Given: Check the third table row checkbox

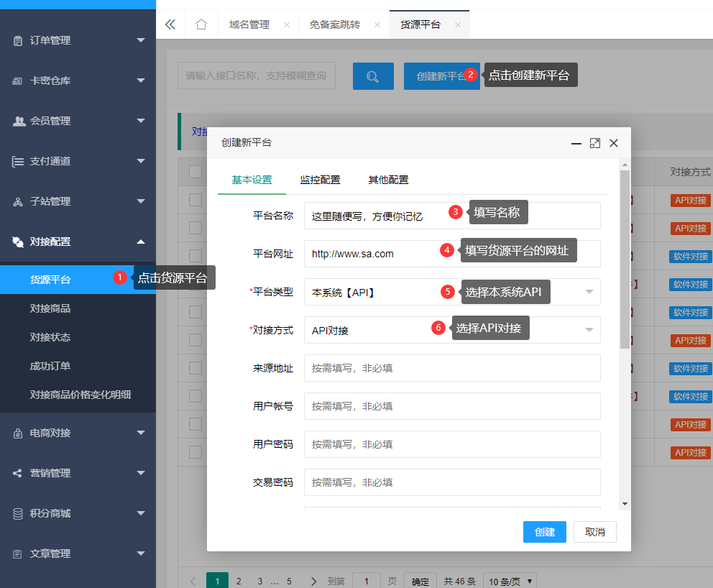Looking at the screenshot, I should tap(195, 256).
